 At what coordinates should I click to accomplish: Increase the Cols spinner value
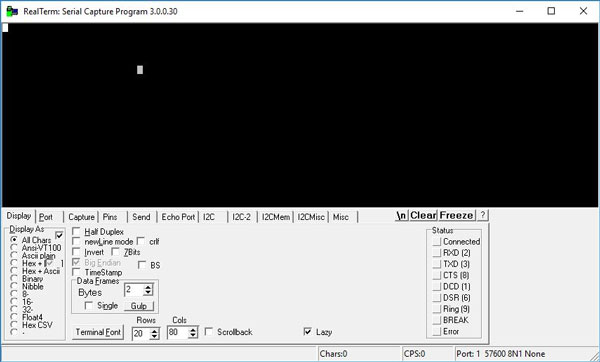(193, 330)
